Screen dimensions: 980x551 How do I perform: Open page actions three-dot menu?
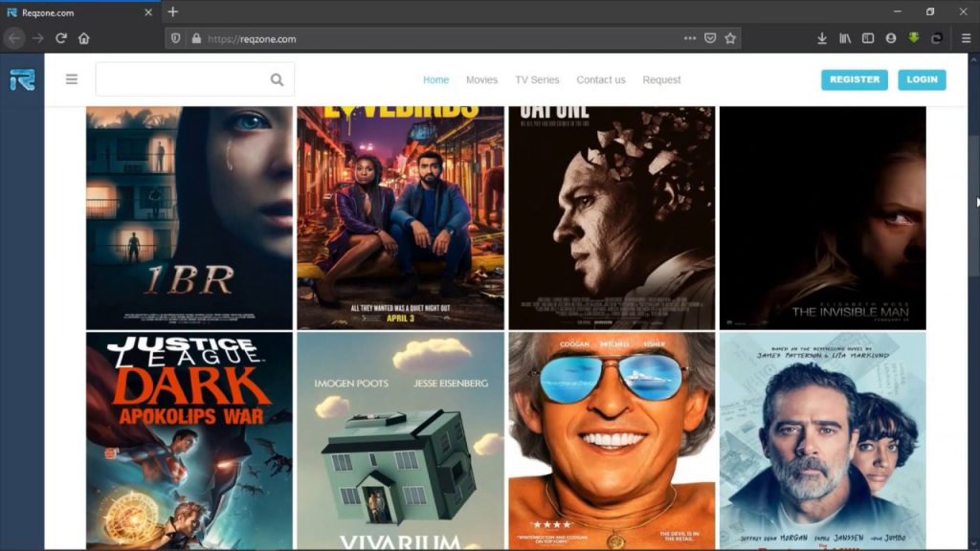(x=689, y=38)
